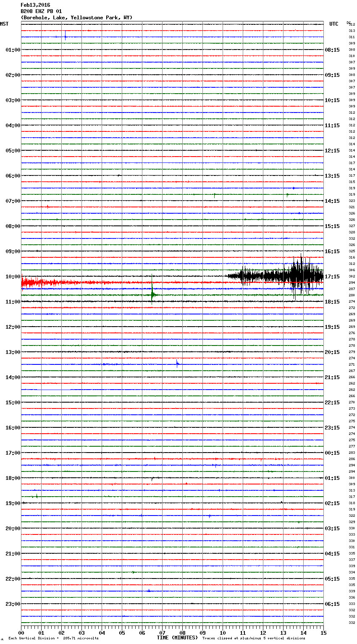Select the 22:00 MST time label
Image resolution: width=357 pixels, height=644 pixels.
[13, 579]
